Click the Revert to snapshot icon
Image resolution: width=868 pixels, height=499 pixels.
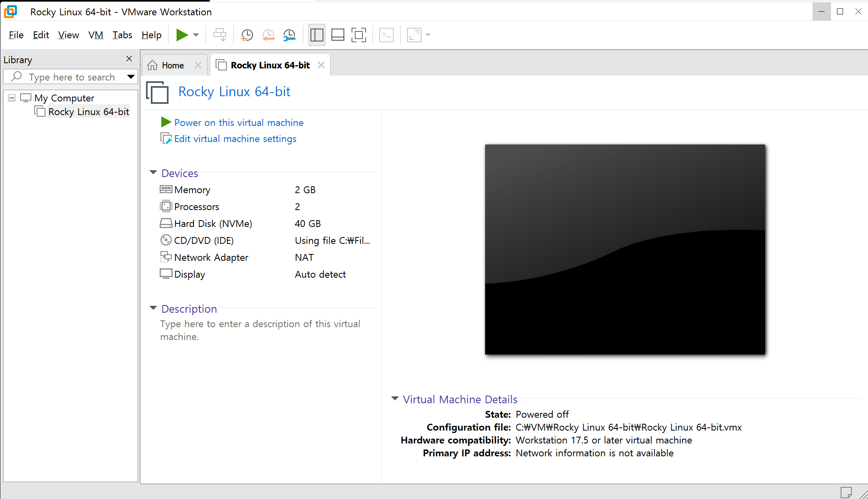pos(268,35)
